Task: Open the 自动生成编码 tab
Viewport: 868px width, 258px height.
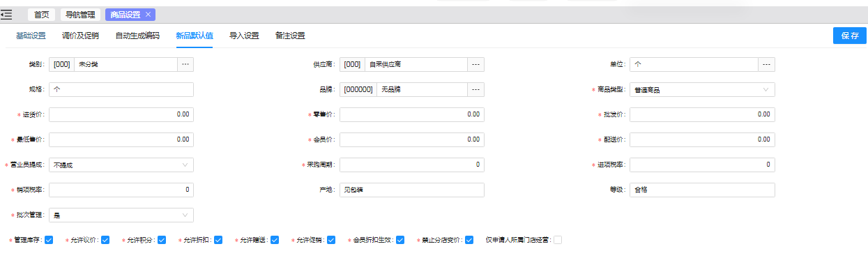Action: tap(137, 36)
